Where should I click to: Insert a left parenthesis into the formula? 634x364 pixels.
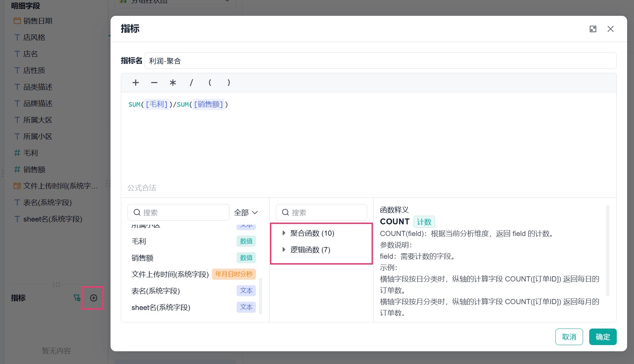tap(210, 83)
